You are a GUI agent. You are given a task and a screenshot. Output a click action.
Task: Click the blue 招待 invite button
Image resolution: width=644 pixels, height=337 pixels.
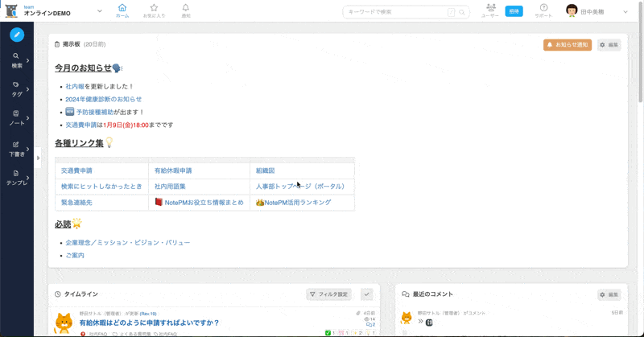tap(514, 11)
